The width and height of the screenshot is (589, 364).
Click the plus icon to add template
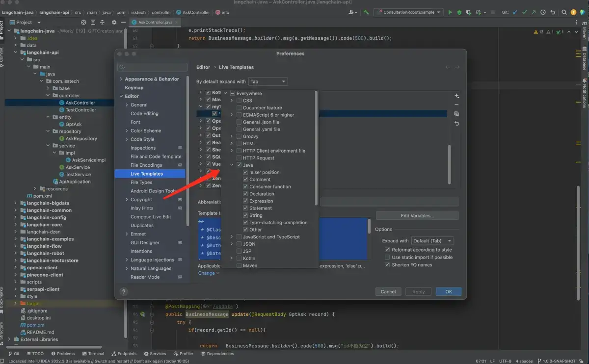(x=456, y=96)
